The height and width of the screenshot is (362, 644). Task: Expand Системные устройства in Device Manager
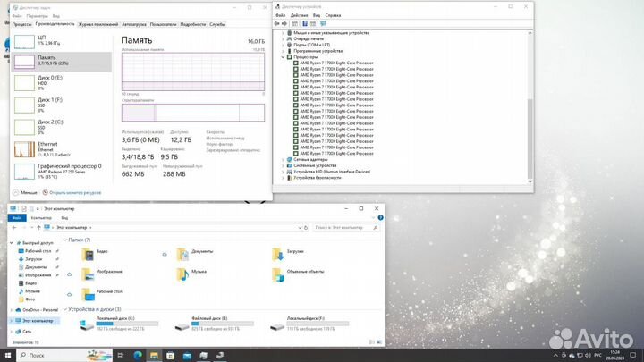pyautogui.click(x=284, y=165)
